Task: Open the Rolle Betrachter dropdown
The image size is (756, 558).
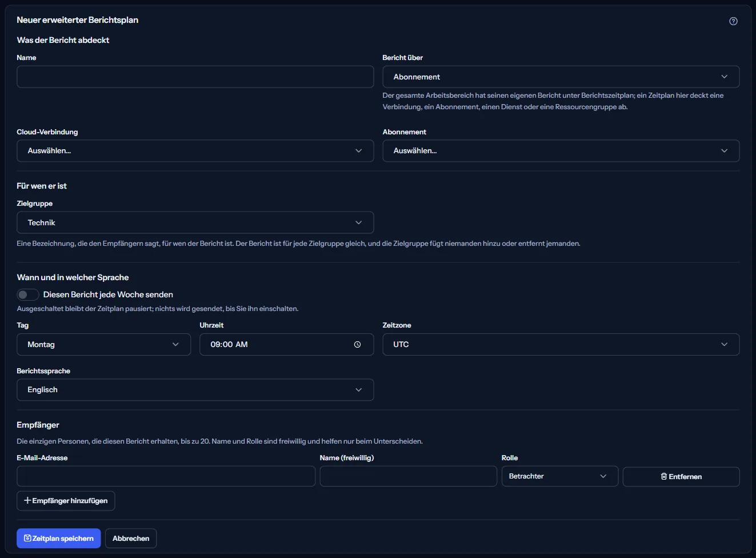Action: coord(559,476)
